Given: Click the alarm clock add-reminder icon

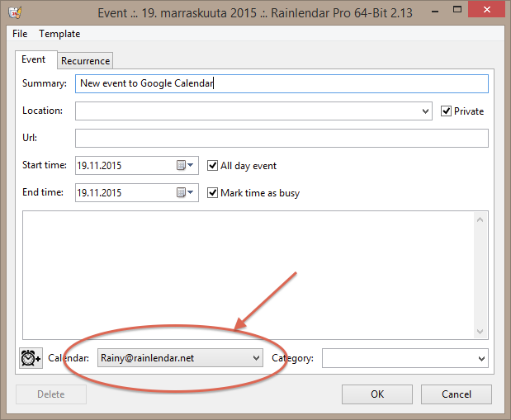Looking at the screenshot, I should click(31, 358).
